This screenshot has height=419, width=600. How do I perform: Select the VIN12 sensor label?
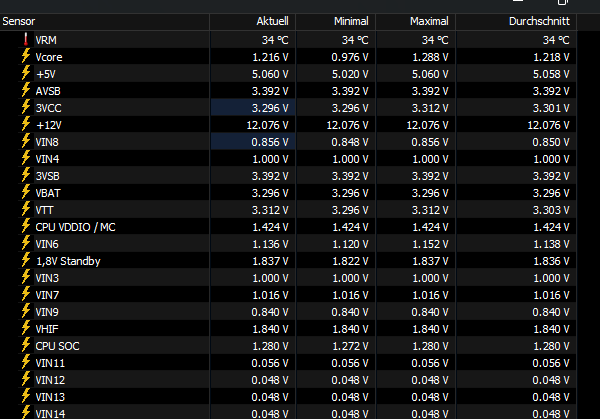tap(50, 380)
